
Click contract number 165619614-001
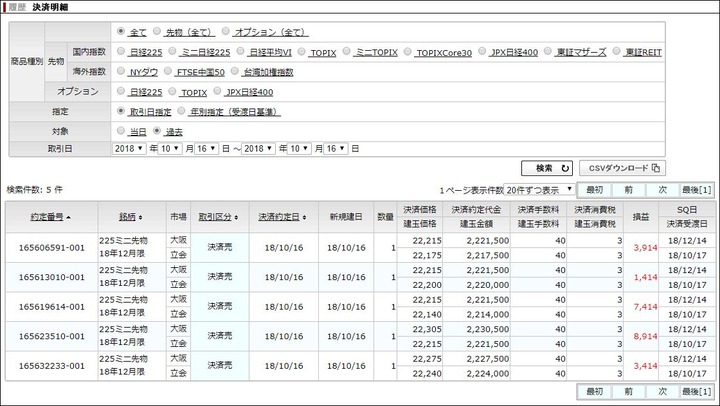(52, 307)
